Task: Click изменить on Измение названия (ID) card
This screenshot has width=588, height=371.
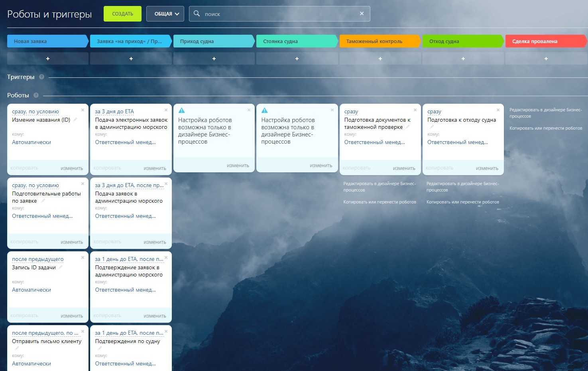Action: point(72,168)
